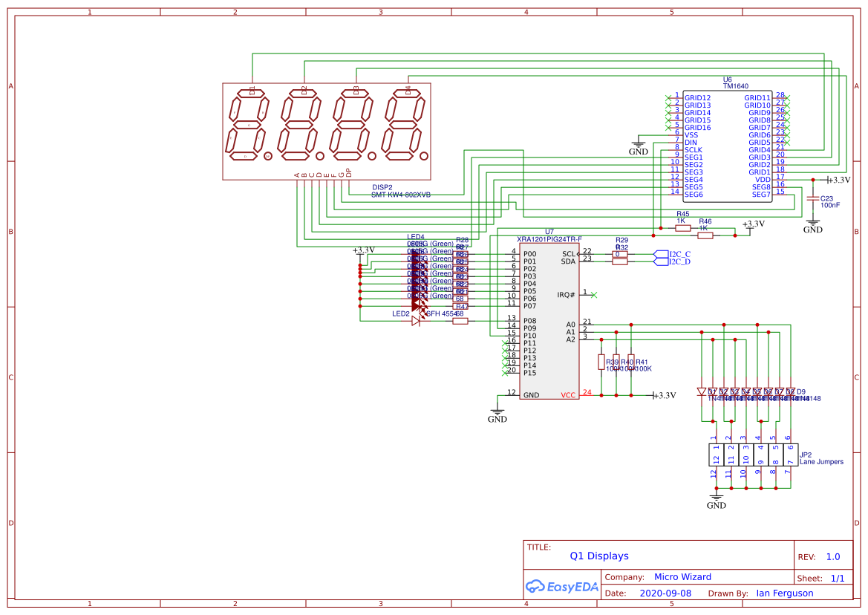This screenshot has height=615, width=868.
Task: Click the GND symbol below U7
Action: [x=497, y=412]
